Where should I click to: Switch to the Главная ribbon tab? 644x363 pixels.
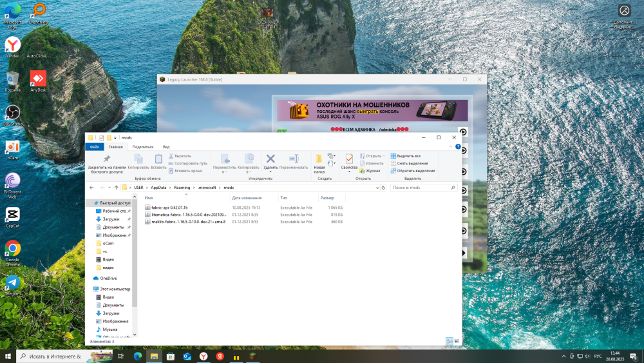(115, 147)
